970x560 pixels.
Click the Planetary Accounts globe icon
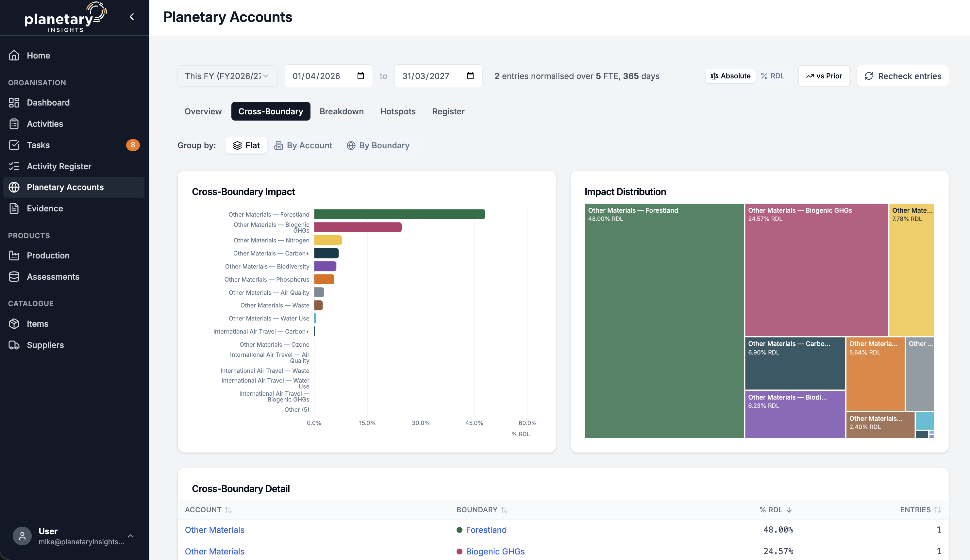[14, 187]
